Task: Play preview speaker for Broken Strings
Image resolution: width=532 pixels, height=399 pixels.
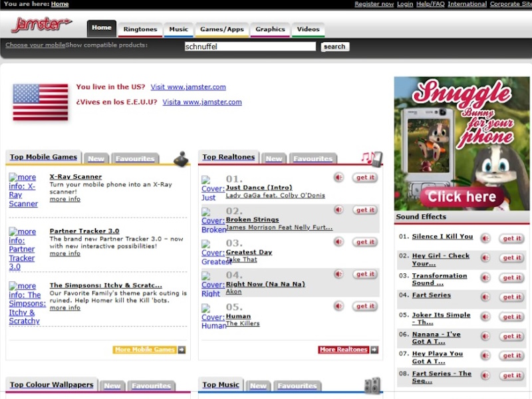Action: coord(339,210)
